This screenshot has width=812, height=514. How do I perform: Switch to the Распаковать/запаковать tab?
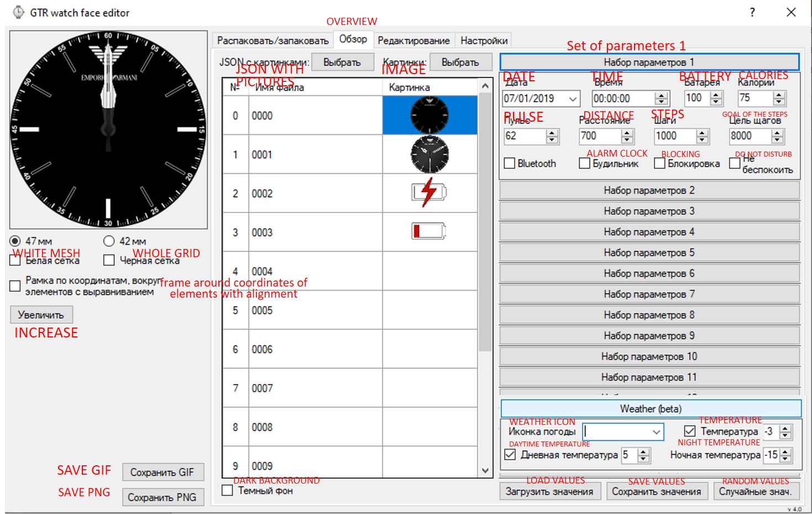coord(273,40)
